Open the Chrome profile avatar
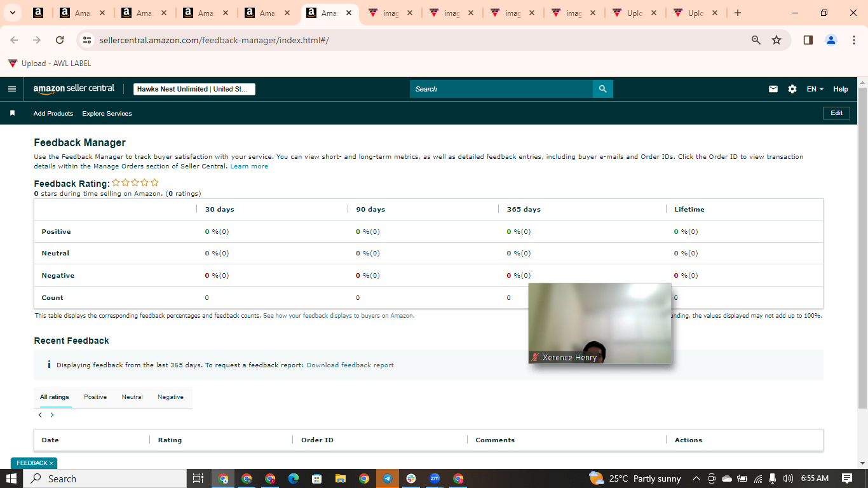868x488 pixels. tap(831, 40)
